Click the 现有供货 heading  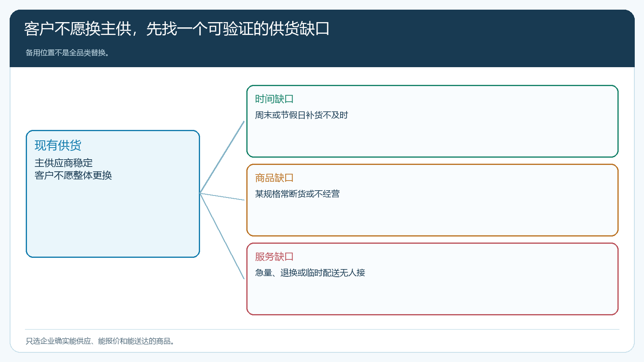pyautogui.click(x=58, y=145)
